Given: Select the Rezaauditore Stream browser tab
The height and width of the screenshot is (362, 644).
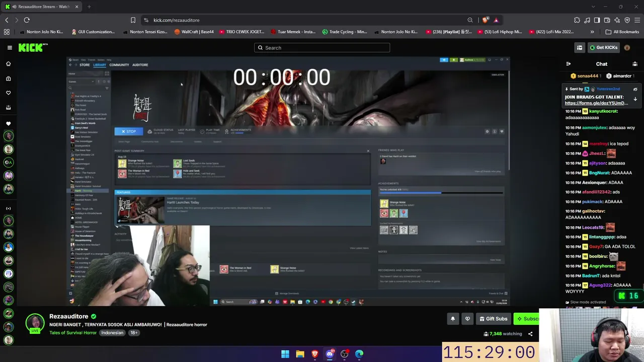Looking at the screenshot, I should tap(42, 7).
